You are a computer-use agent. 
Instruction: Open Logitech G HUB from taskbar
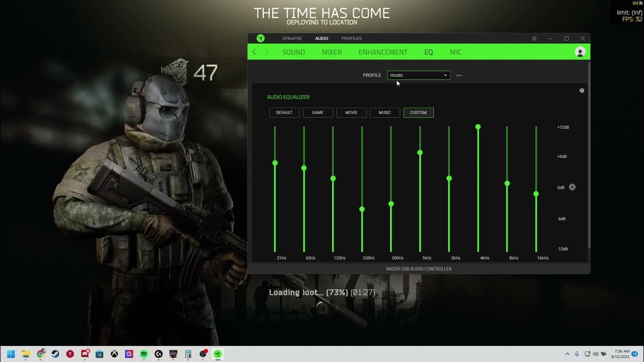coord(158,354)
